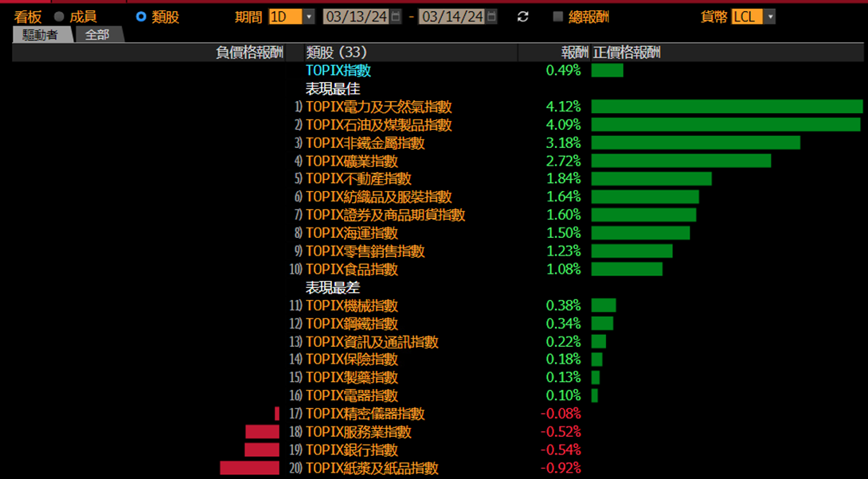Click green bar for TOPIX電力及天然氣指數

click(727, 107)
